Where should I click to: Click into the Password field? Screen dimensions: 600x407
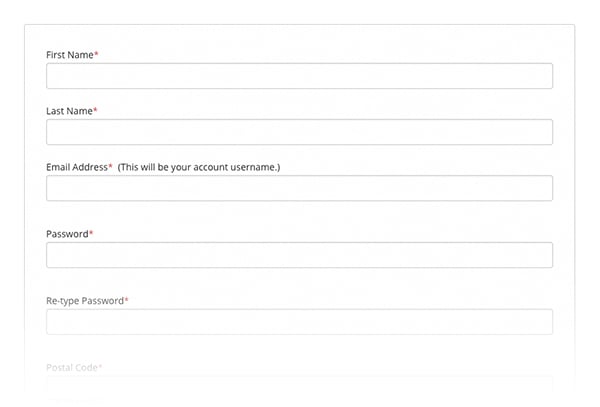pyautogui.click(x=299, y=255)
